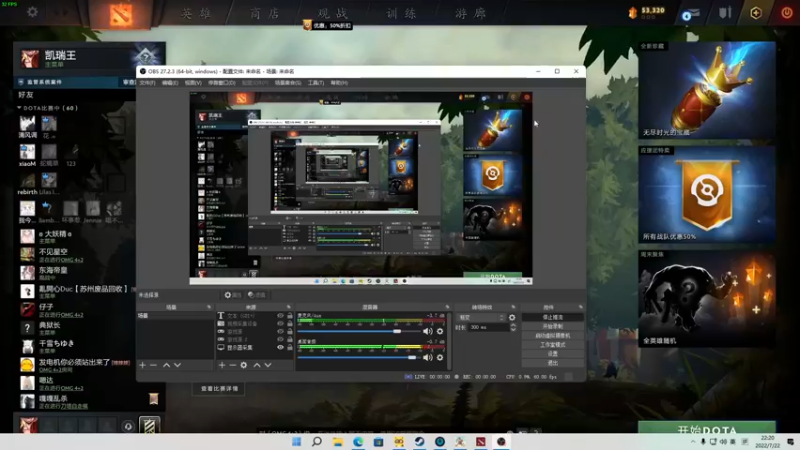Collapse the DOTA比赛中 (60) friends group

pos(19,108)
